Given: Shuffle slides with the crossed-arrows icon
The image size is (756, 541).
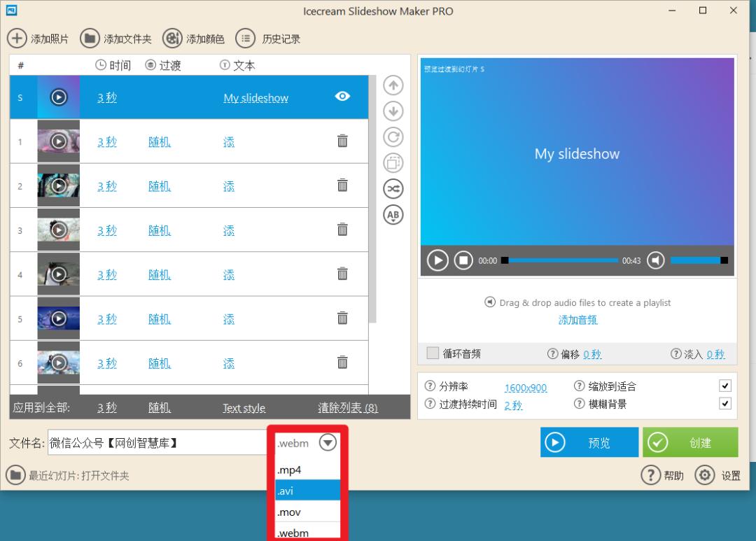Looking at the screenshot, I should [393, 188].
